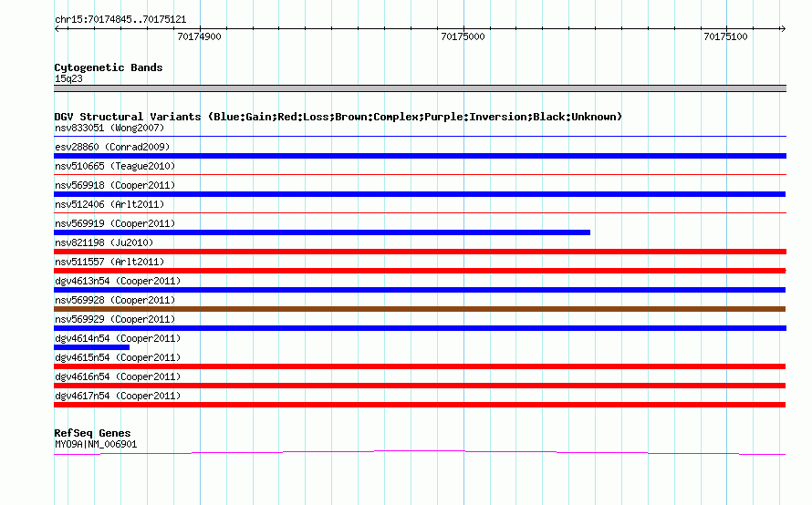The height and width of the screenshot is (505, 812).
Task: Click the gray 15q23 cytogenetic band bar
Action: [x=420, y=88]
